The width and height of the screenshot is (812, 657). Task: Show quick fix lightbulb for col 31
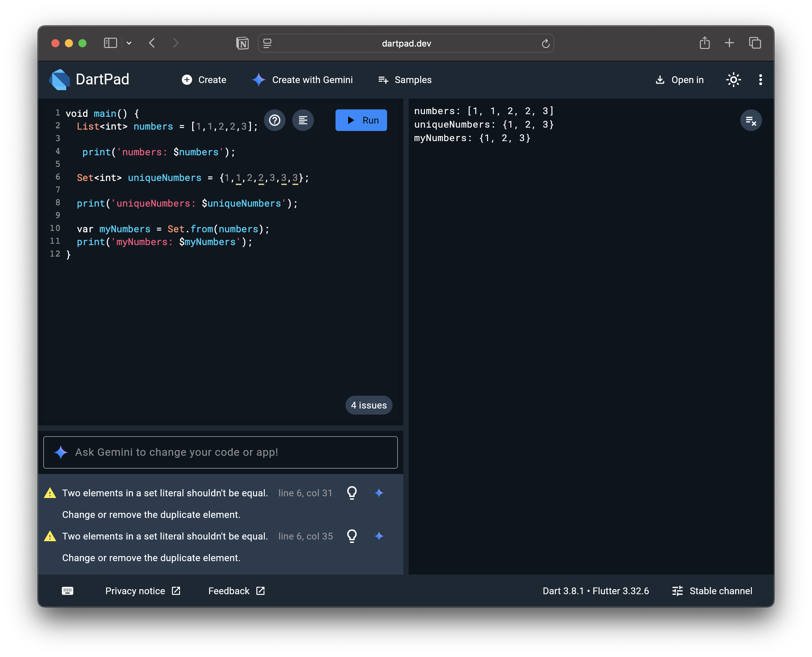pyautogui.click(x=352, y=493)
